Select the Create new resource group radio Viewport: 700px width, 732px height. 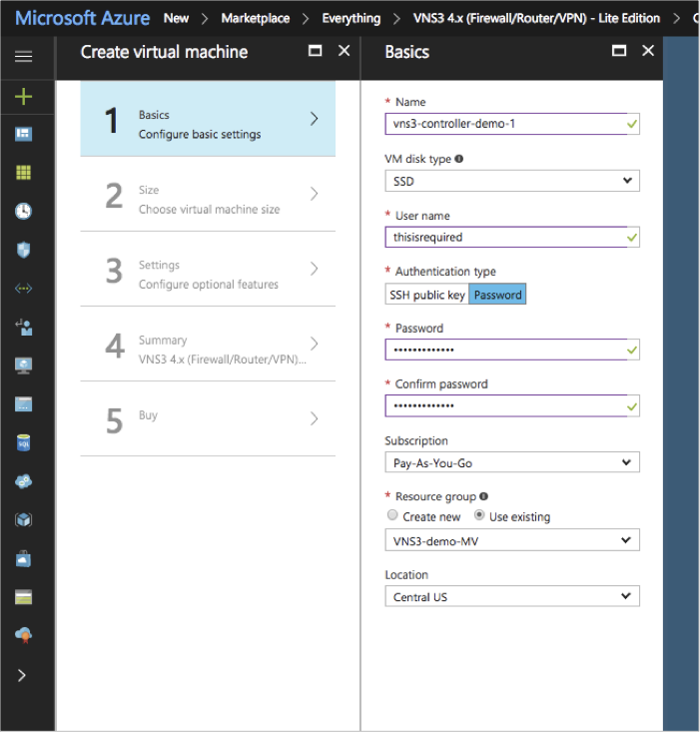[x=392, y=516]
